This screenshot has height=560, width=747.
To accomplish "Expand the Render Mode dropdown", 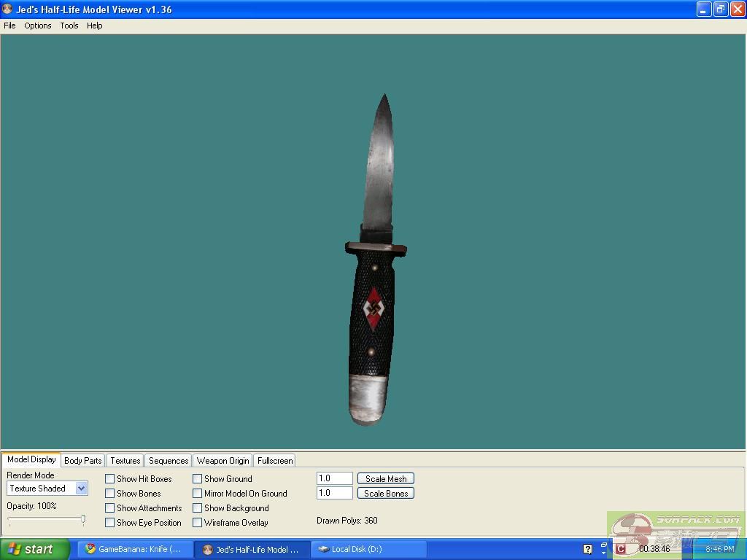I will tap(82, 489).
